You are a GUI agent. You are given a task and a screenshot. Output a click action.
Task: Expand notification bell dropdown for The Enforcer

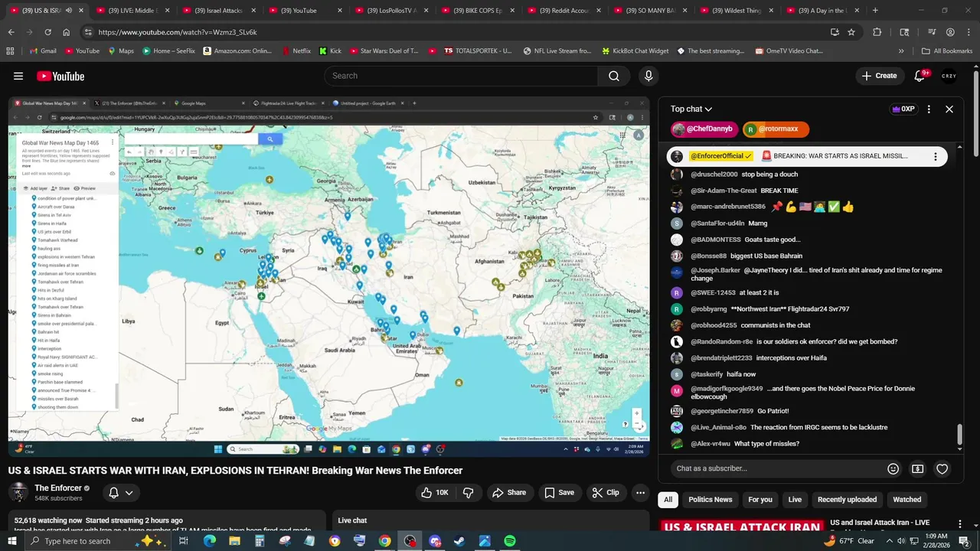point(129,493)
